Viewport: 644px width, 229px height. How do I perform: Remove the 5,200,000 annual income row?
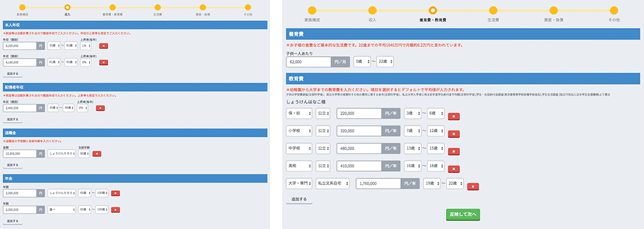click(103, 46)
